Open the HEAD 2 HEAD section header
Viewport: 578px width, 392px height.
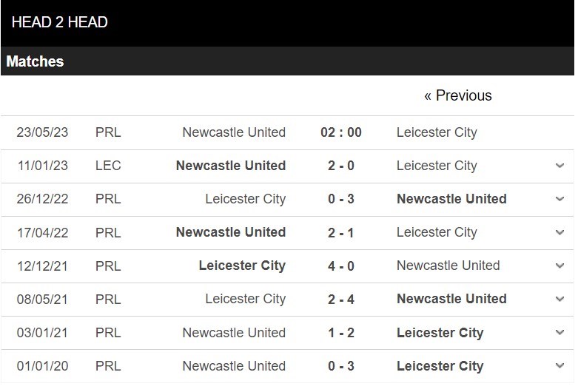[60, 22]
